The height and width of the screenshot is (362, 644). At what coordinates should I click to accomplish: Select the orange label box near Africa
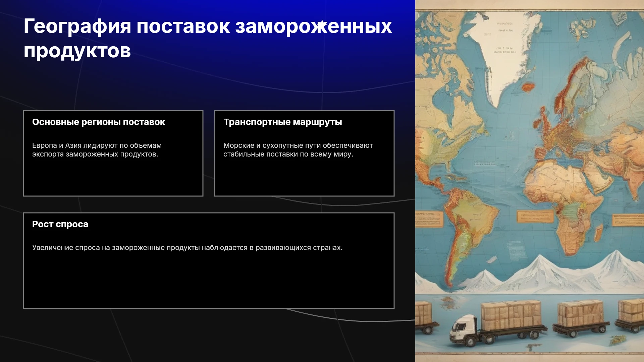pyautogui.click(x=535, y=217)
